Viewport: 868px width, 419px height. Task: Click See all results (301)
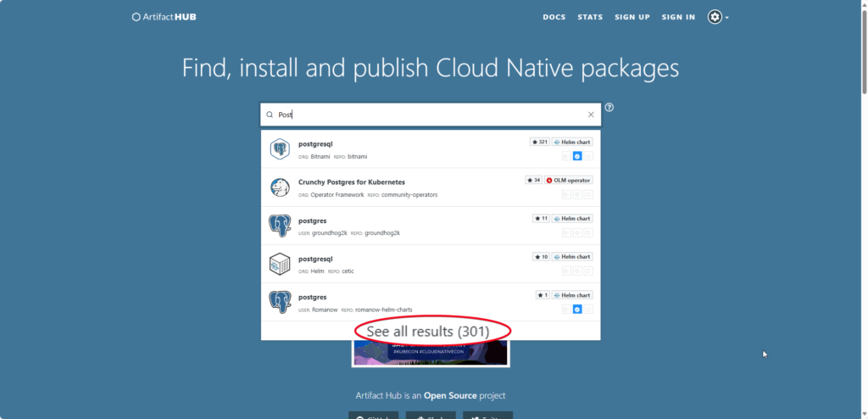click(x=428, y=332)
